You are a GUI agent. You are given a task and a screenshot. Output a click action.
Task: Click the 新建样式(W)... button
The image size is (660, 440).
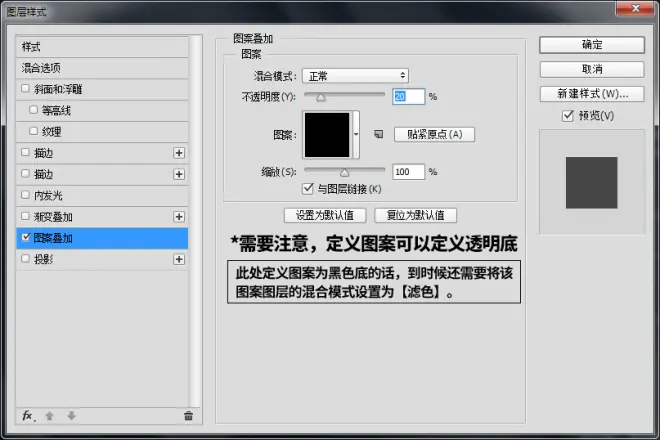(592, 93)
